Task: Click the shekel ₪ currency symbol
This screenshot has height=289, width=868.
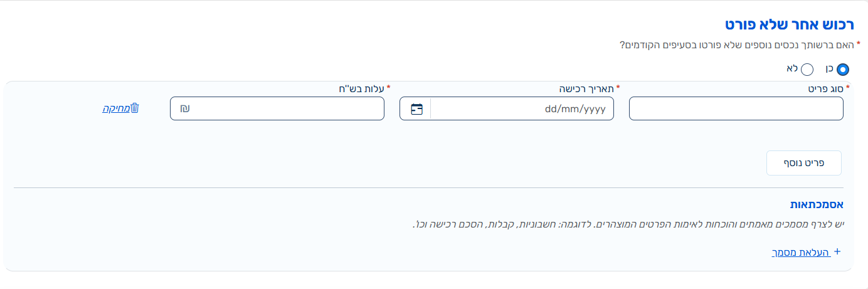Action: point(184,108)
